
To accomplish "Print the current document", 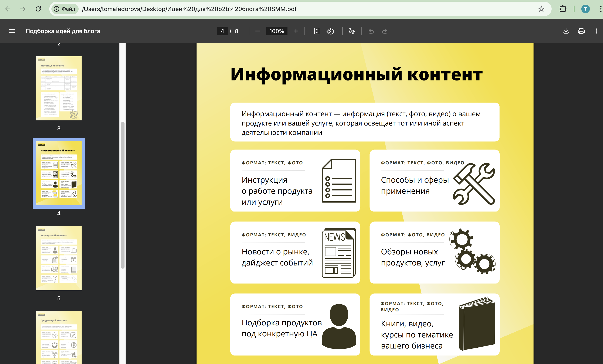I will 581,31.
